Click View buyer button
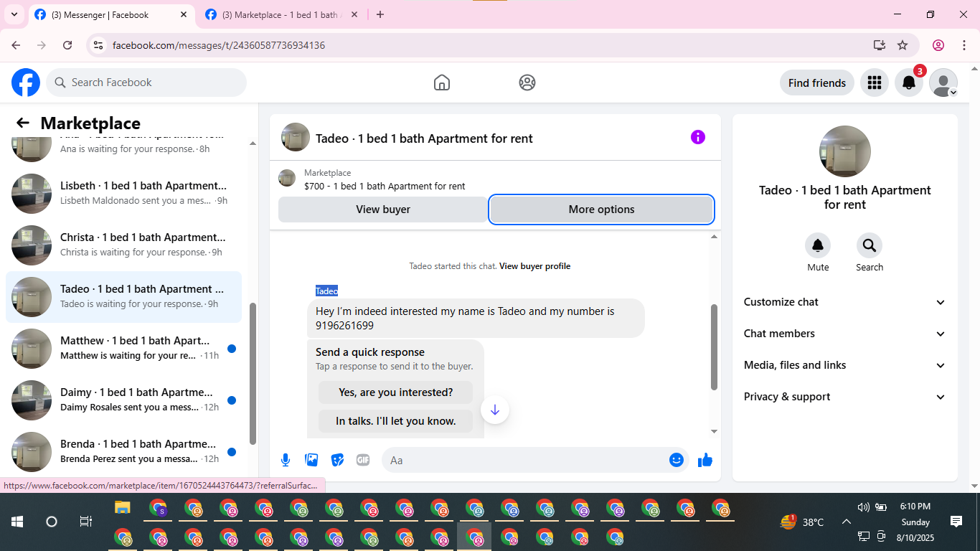This screenshot has height=551, width=980. [x=383, y=209]
